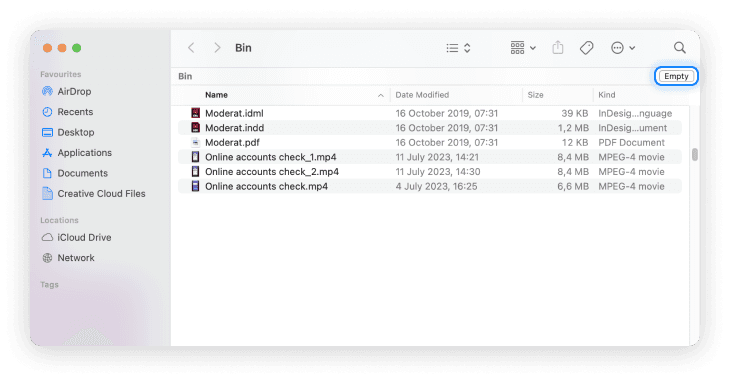Select the Moderat.idml file name
730x380 pixels.
click(234, 113)
